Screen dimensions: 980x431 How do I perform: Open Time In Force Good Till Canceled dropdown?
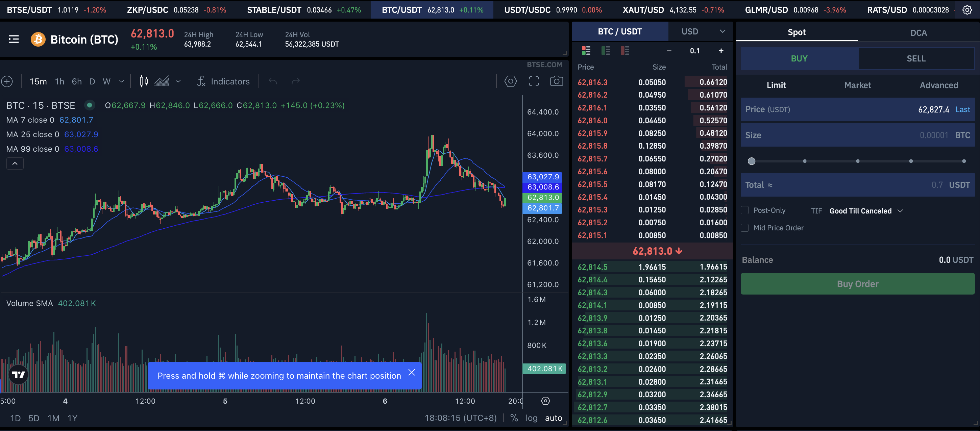(866, 211)
